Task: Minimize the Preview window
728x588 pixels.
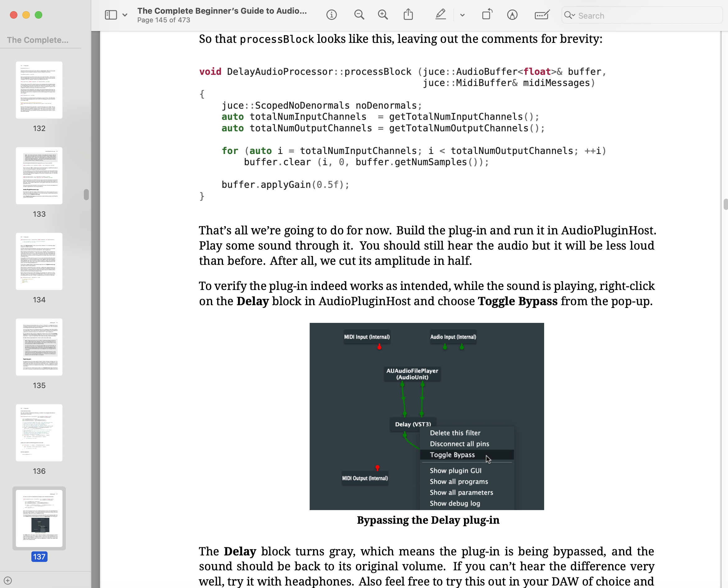Action: [x=26, y=15]
